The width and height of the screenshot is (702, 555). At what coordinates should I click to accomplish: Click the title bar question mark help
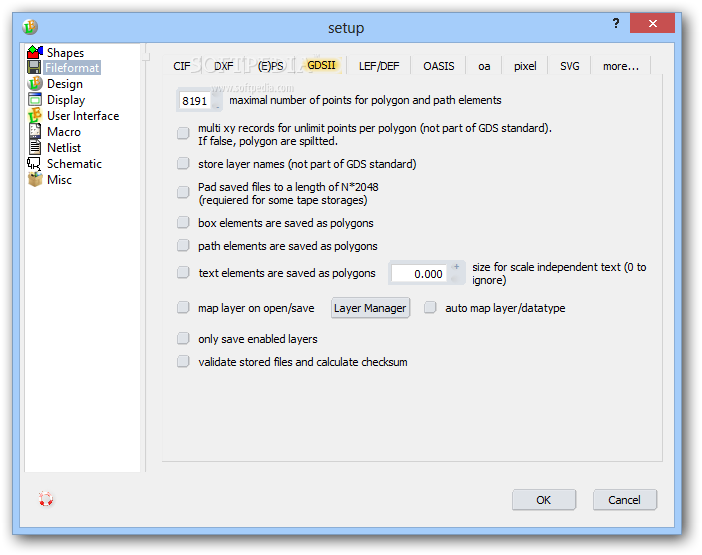click(x=616, y=23)
